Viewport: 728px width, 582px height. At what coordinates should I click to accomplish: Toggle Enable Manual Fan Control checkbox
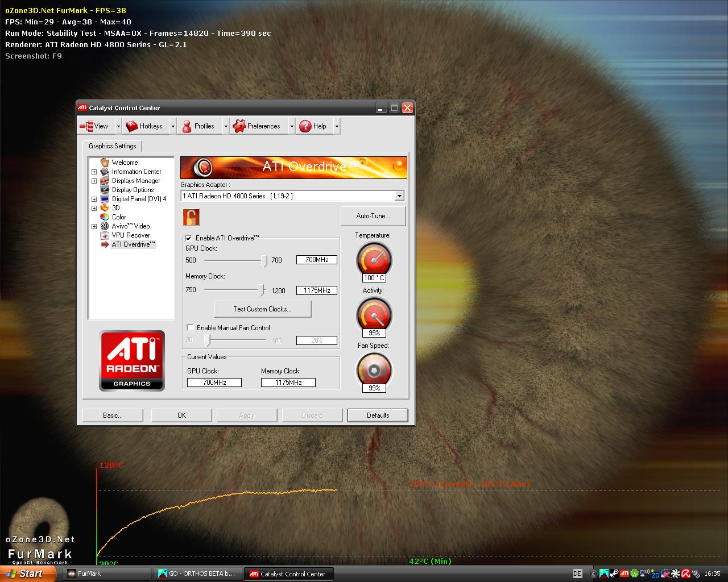pyautogui.click(x=190, y=328)
